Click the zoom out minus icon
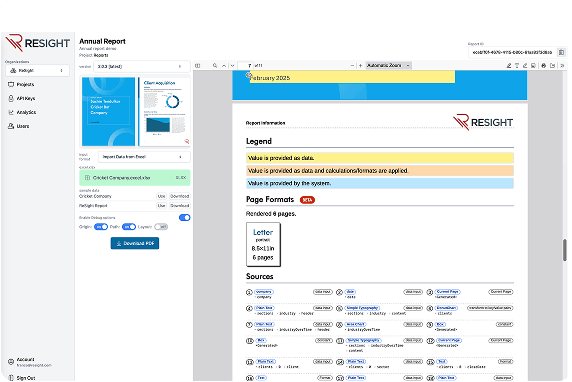Viewport: 572px width, 382px height. (352, 66)
